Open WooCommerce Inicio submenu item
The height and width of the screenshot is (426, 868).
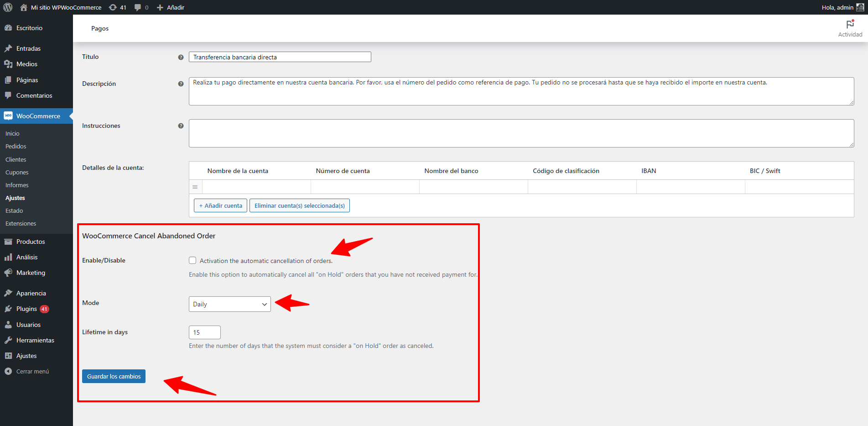pyautogui.click(x=12, y=133)
